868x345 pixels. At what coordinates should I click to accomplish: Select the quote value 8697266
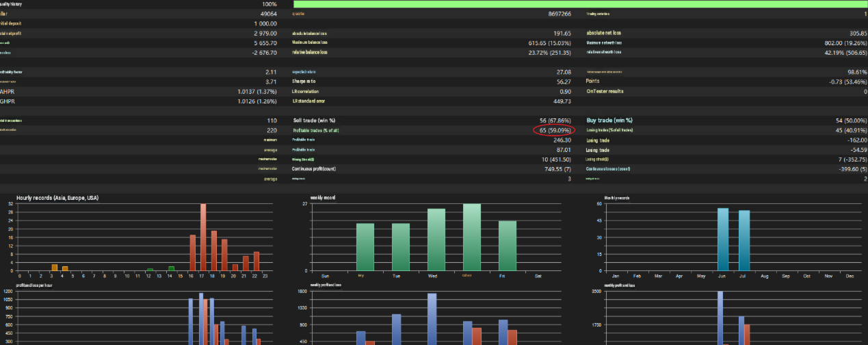(x=560, y=14)
